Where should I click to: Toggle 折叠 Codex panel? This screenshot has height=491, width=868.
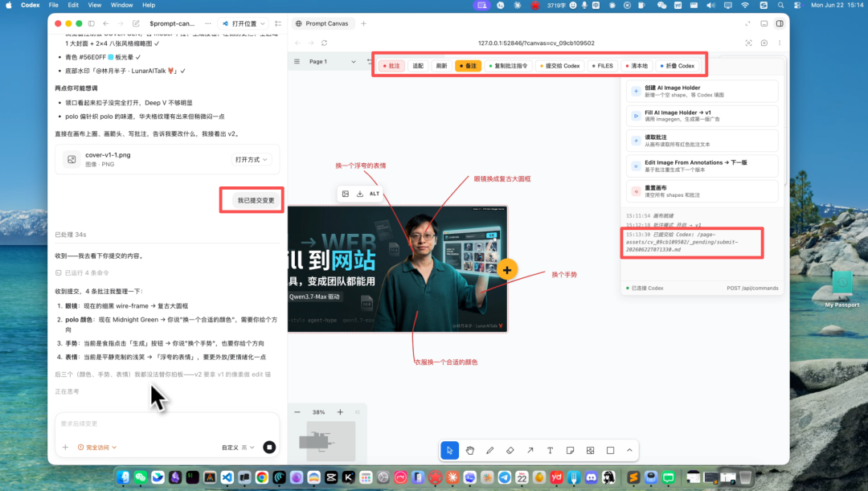click(x=678, y=66)
